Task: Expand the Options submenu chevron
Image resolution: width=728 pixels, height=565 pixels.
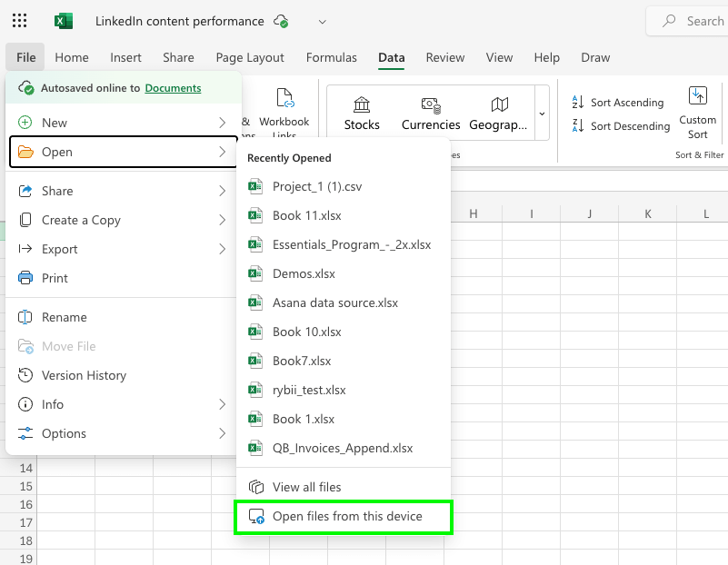Action: (x=223, y=433)
